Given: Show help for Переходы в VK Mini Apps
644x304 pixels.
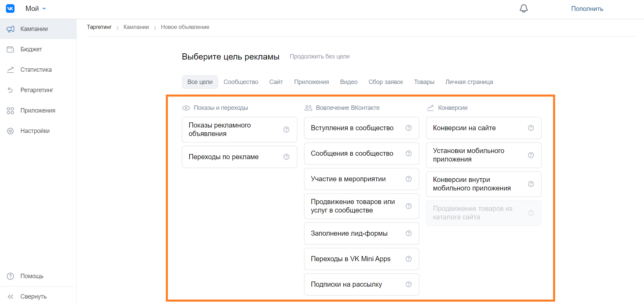Looking at the screenshot, I should (x=409, y=259).
